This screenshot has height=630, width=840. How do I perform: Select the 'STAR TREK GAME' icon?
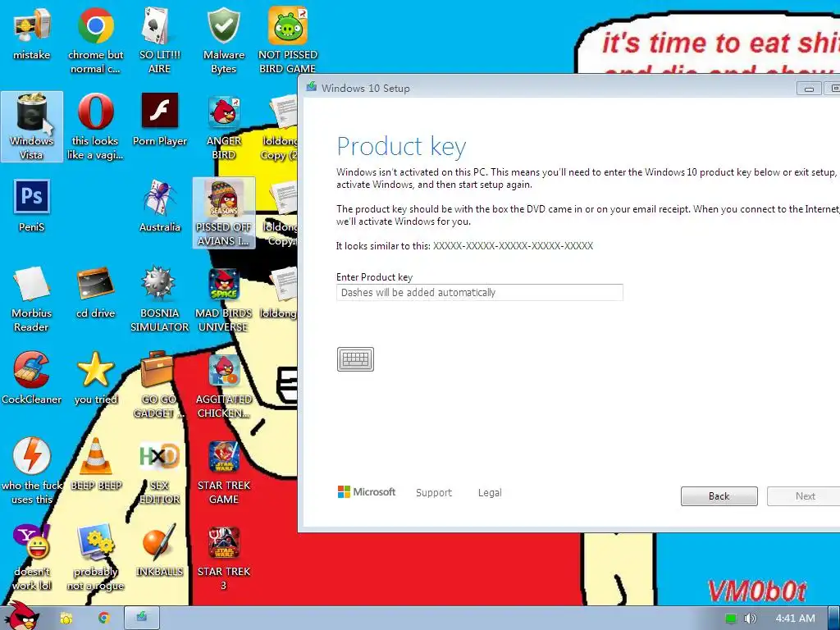[223, 472]
